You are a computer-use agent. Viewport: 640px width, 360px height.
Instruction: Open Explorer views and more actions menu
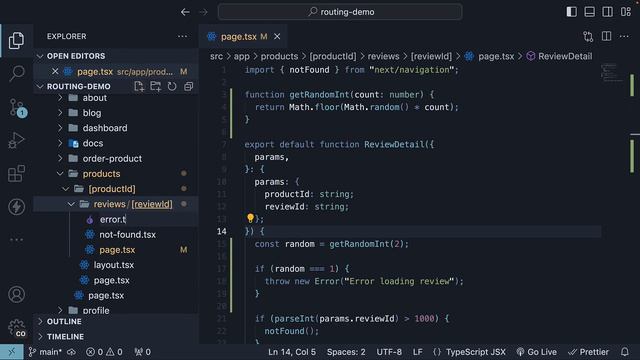coord(182,36)
